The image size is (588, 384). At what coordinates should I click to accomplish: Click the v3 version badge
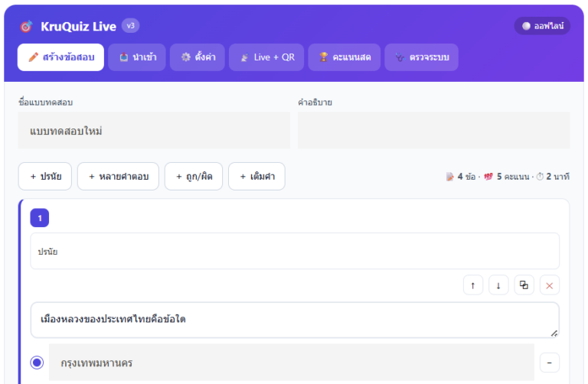(130, 26)
